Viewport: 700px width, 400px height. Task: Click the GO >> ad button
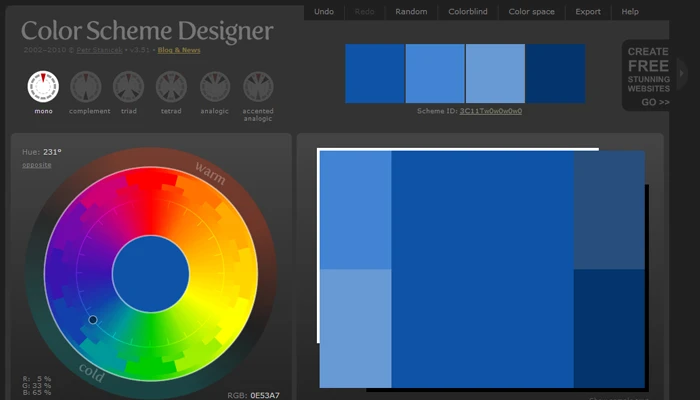[655, 102]
